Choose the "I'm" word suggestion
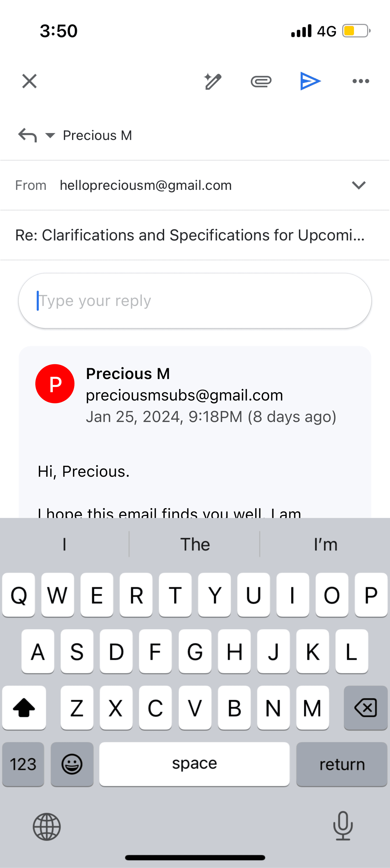The height and width of the screenshot is (868, 390). (x=325, y=544)
